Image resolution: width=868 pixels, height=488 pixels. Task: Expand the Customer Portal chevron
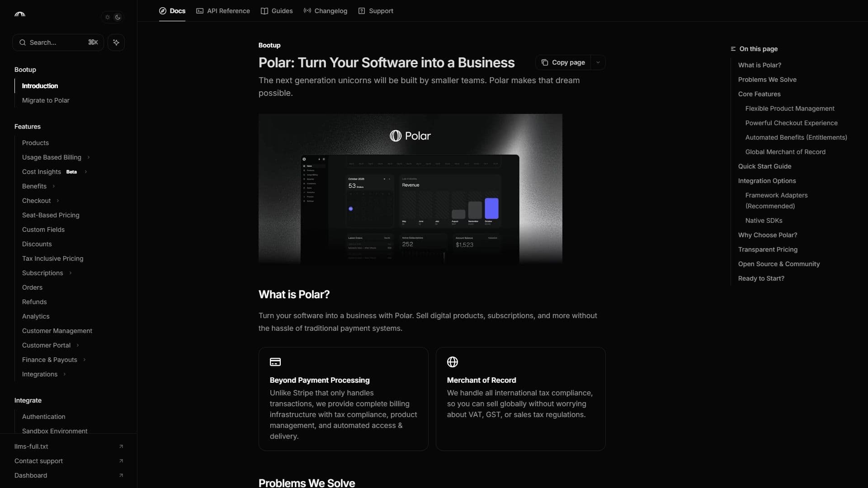77,345
